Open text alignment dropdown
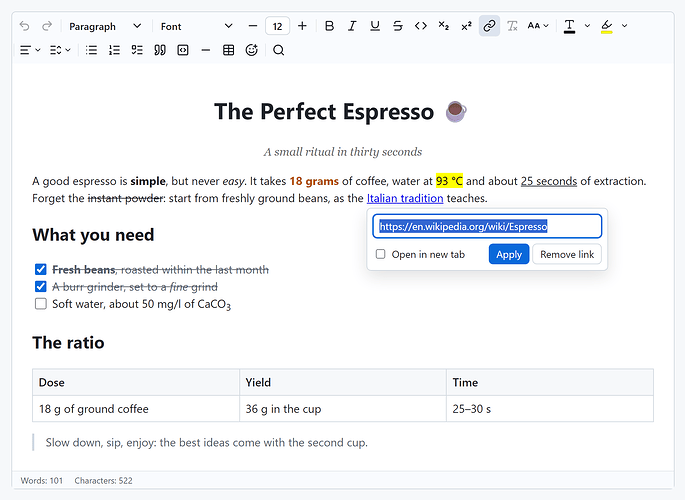 point(30,50)
